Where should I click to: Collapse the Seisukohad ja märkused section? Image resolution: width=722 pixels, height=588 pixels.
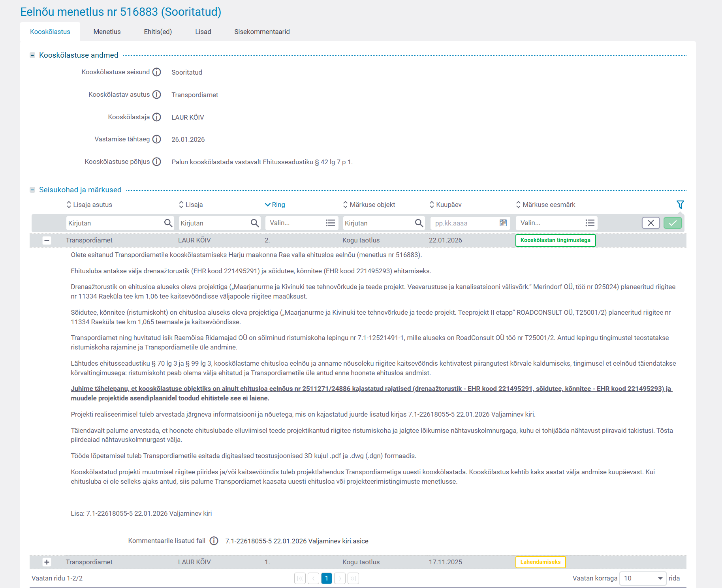(32, 190)
